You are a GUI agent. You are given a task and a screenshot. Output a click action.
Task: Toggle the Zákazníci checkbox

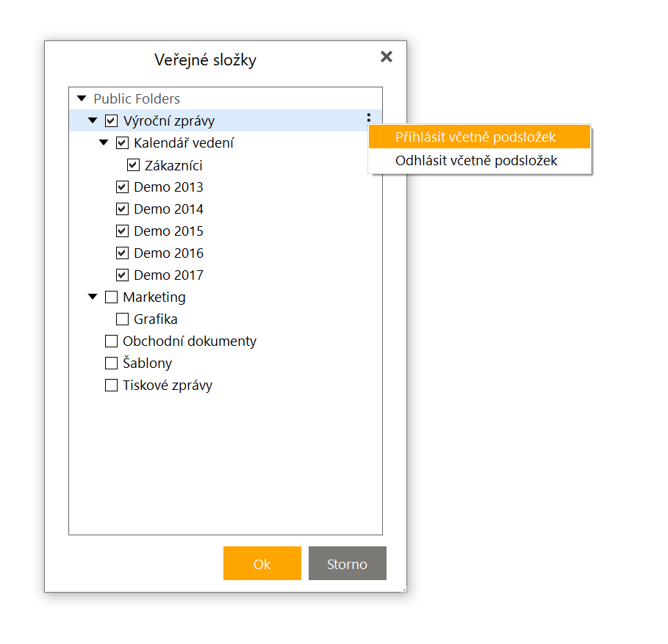tap(133, 164)
